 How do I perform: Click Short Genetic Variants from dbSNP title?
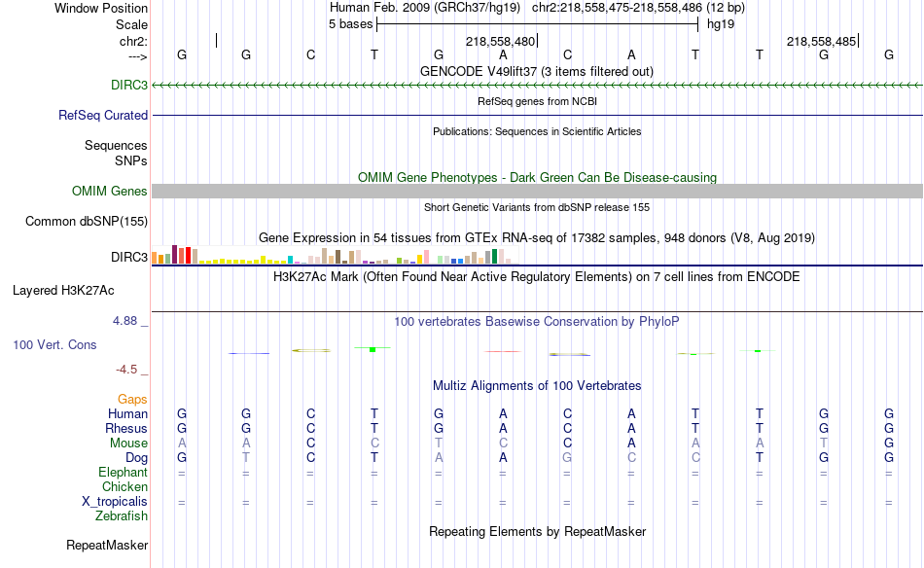point(537,207)
